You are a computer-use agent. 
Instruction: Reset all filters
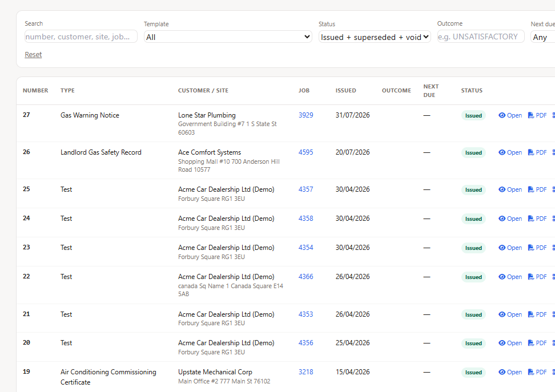pyautogui.click(x=33, y=54)
